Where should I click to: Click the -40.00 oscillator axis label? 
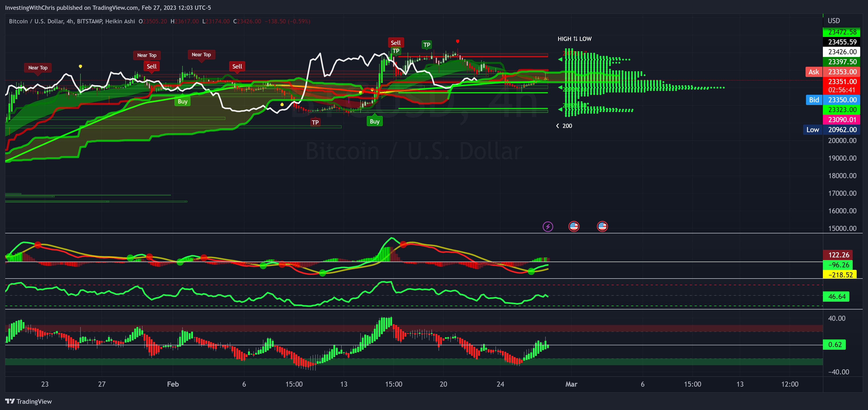click(x=839, y=372)
